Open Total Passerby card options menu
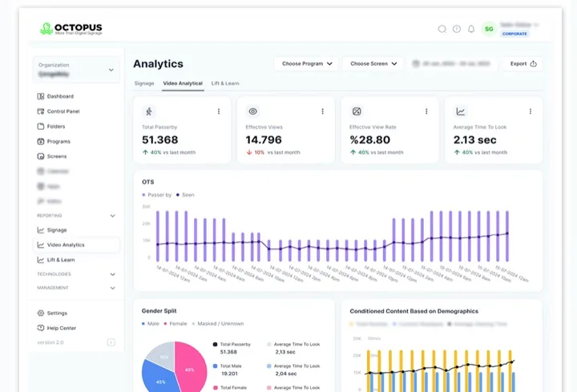The width and height of the screenshot is (577, 392). click(219, 111)
